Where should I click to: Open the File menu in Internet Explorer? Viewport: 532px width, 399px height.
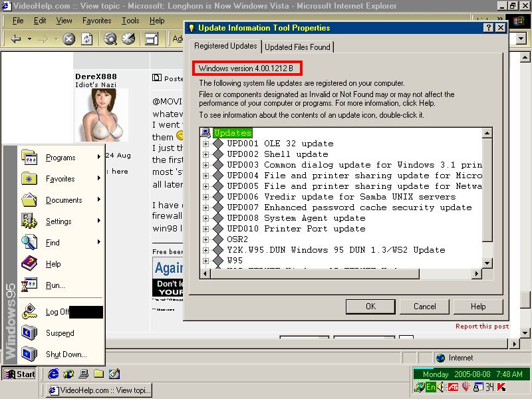18,21
